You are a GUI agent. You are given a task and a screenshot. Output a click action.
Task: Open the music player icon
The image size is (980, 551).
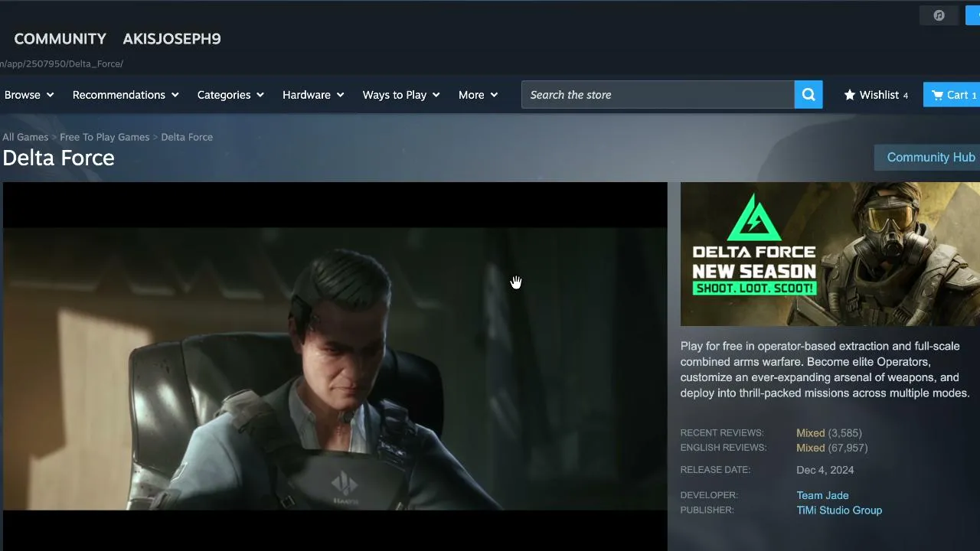[939, 15]
